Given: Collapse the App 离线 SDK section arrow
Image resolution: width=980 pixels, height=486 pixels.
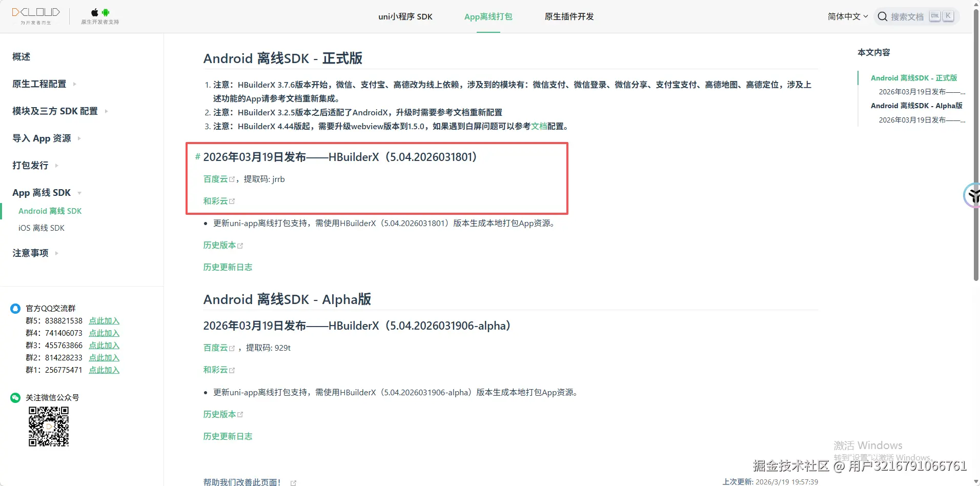Looking at the screenshot, I should [x=79, y=193].
